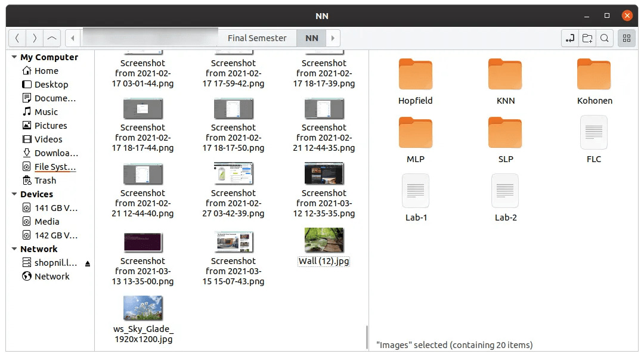Image resolution: width=644 pixels, height=357 pixels.
Task: Navigate to Final Semester via breadcrumb
Action: point(258,38)
